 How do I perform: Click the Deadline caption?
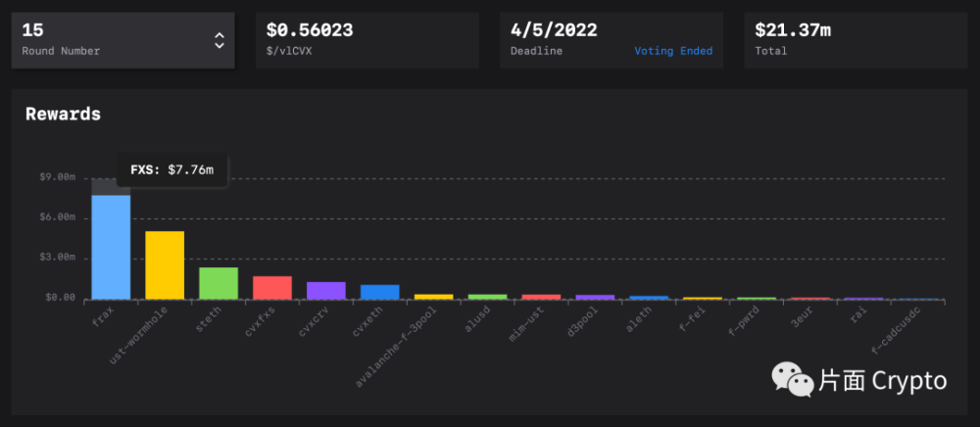coord(536,51)
